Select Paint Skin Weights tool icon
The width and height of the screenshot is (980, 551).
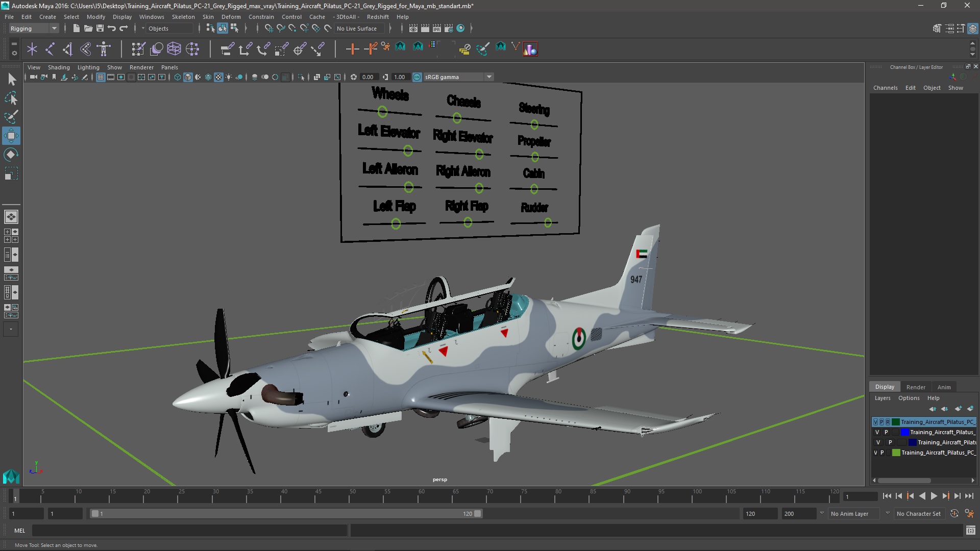point(138,49)
